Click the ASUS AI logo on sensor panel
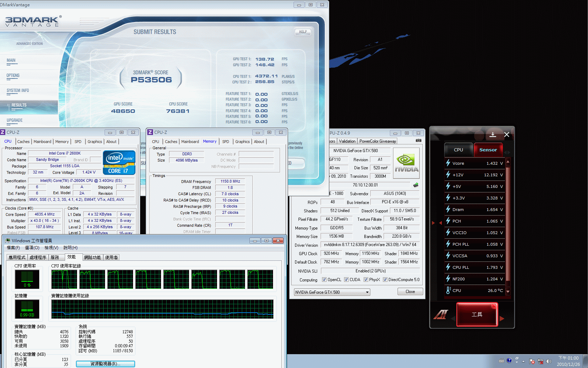The height and width of the screenshot is (368, 588). [441, 314]
